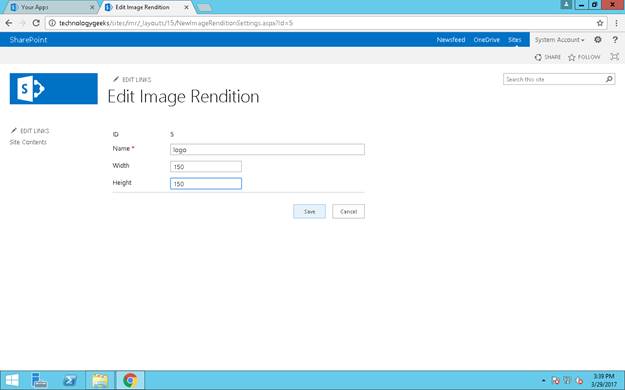Click the SharePoint site logo
Viewport: 625px width, 390px height.
coord(54,89)
